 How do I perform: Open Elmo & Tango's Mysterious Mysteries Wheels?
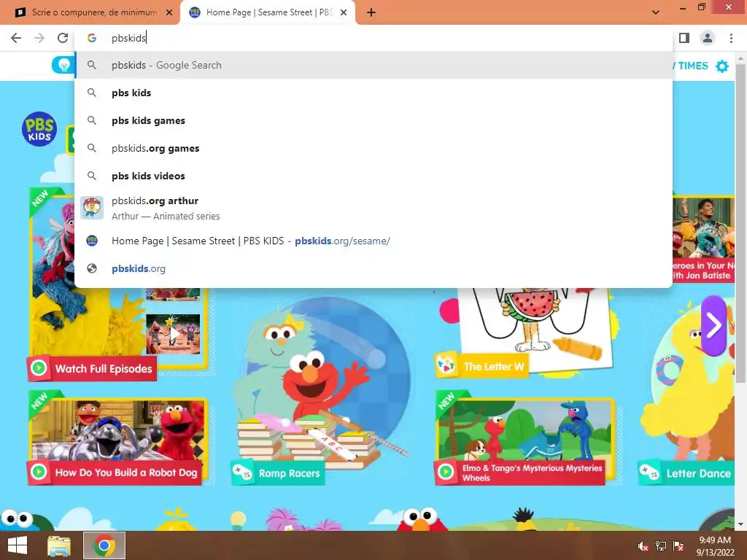[532, 472]
